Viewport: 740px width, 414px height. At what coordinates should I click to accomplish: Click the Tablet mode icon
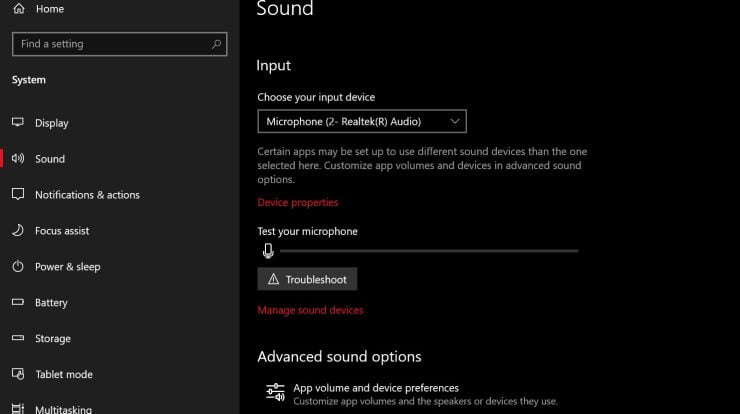pos(18,374)
